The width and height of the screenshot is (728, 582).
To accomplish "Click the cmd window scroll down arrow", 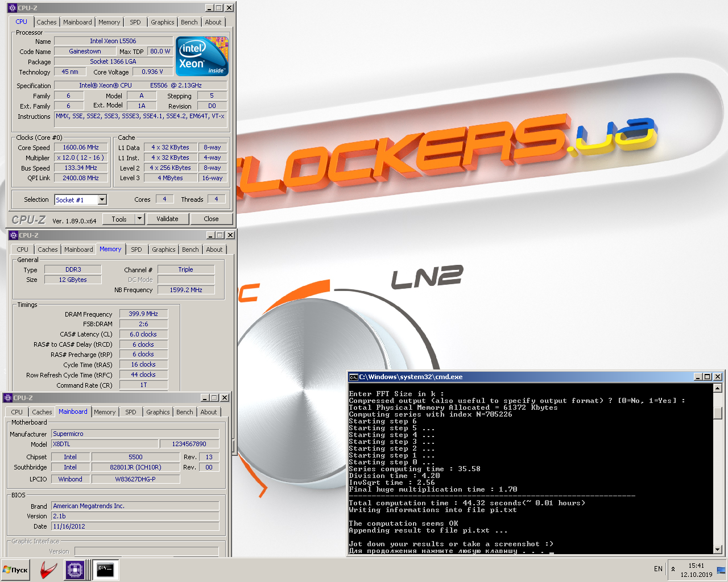I will pos(718,550).
